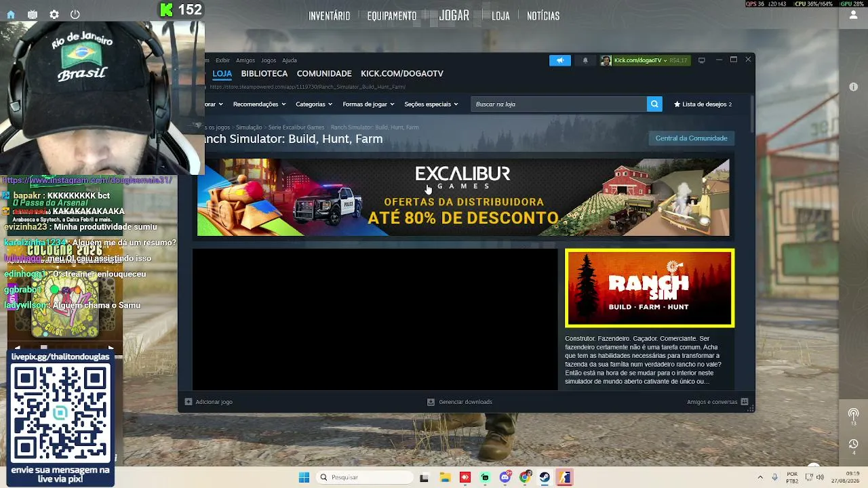
Task: Open CS2 settings gear
Action: pos(54,14)
